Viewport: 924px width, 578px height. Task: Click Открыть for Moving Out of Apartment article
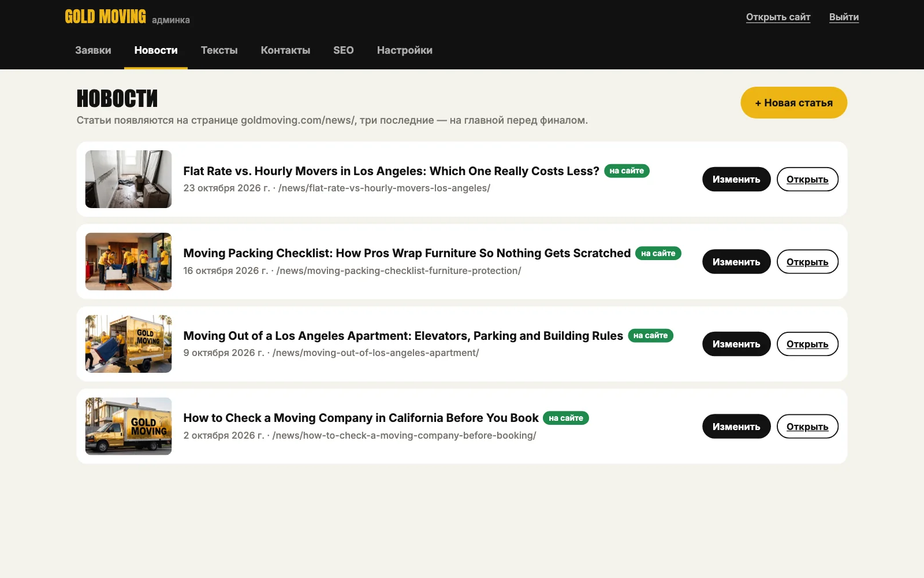(x=807, y=344)
